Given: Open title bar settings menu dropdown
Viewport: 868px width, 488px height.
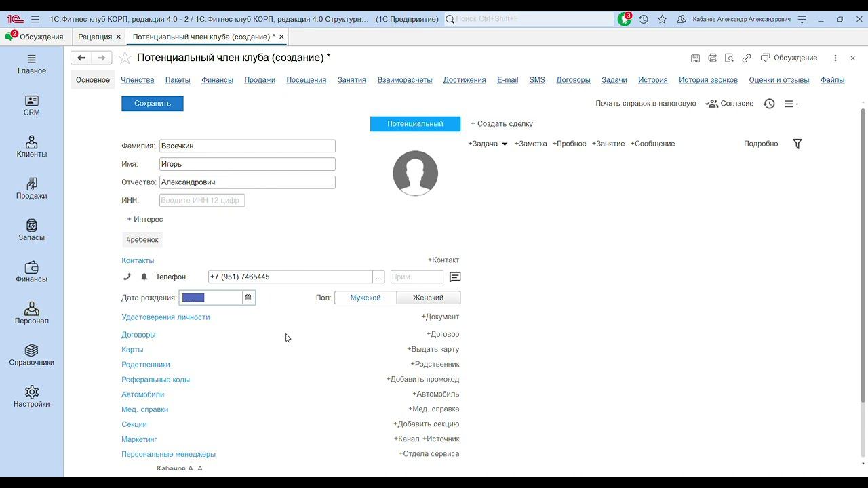Looking at the screenshot, I should (x=802, y=19).
